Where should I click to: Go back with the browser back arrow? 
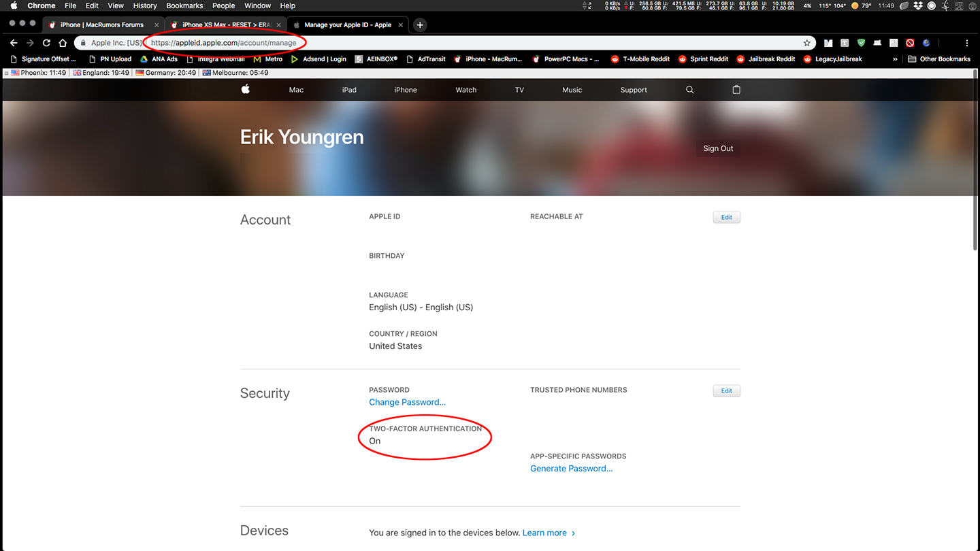(14, 43)
